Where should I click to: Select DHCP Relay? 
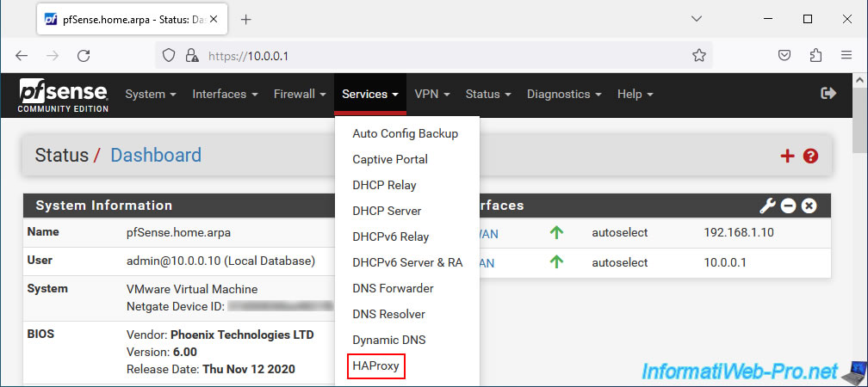tap(384, 185)
